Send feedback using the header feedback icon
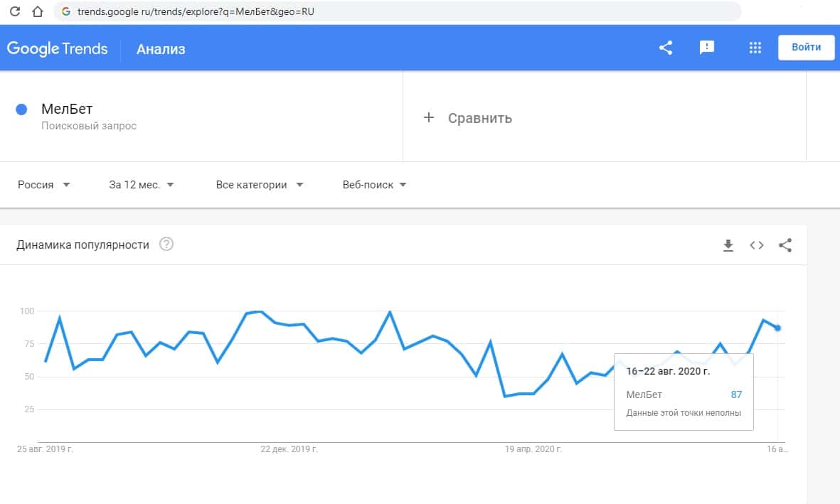The width and height of the screenshot is (840, 504). click(x=707, y=48)
